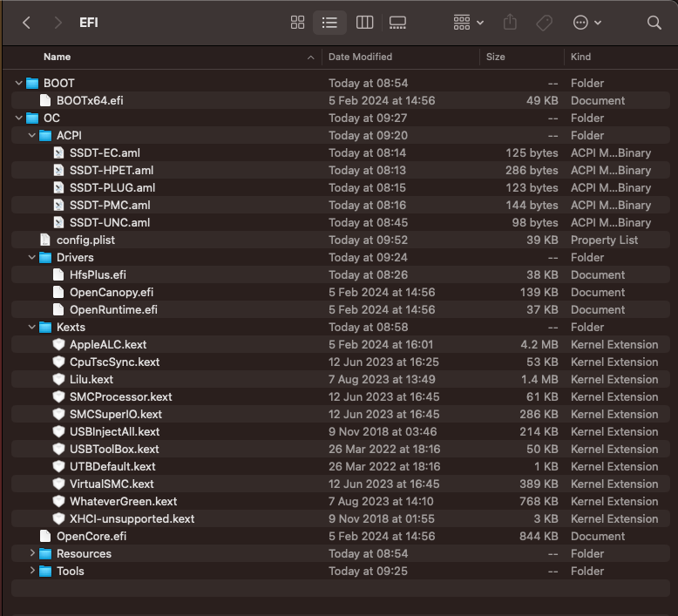Select SSDT-EC.aml file icon

(x=58, y=152)
